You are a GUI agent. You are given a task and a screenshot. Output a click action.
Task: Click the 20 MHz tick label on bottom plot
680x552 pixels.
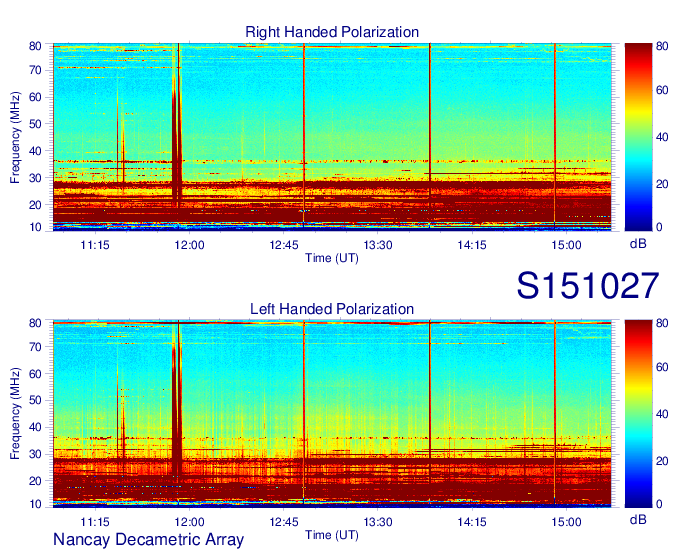click(x=35, y=481)
